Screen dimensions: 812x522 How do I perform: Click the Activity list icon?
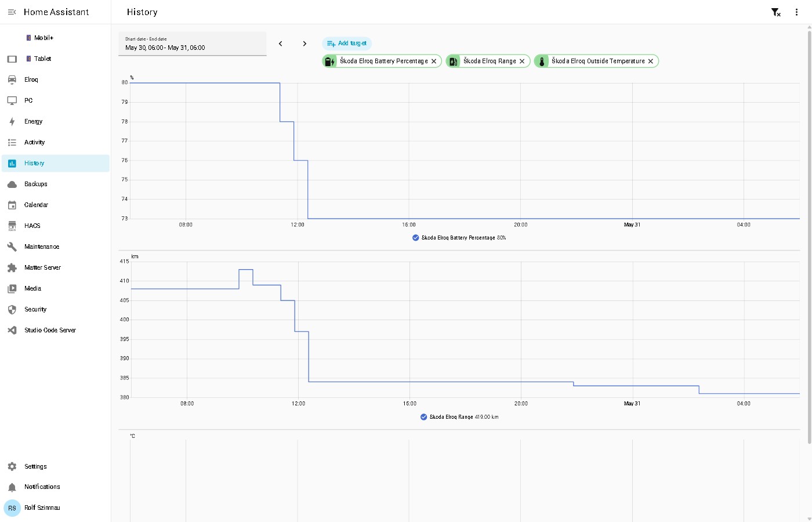point(12,142)
